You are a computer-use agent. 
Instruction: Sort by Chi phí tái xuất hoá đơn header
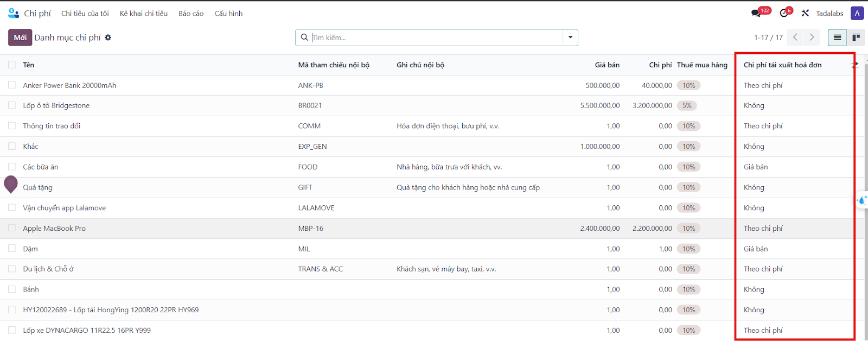point(782,65)
